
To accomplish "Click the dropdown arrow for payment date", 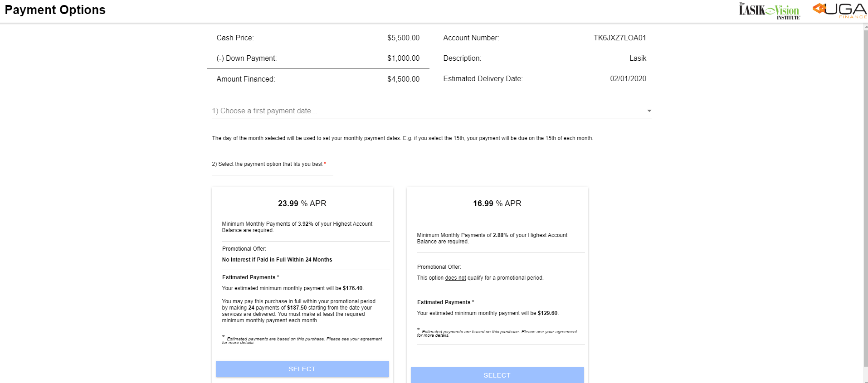I will click(x=649, y=111).
